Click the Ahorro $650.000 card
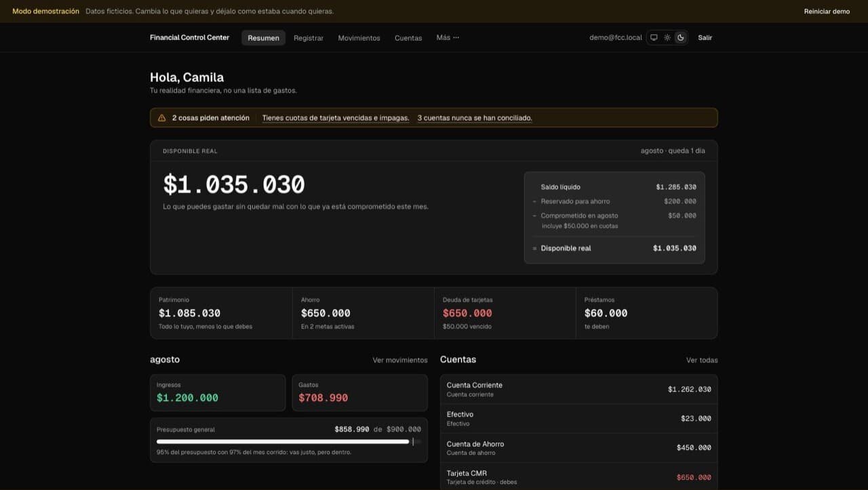The image size is (868, 490). pos(363,313)
